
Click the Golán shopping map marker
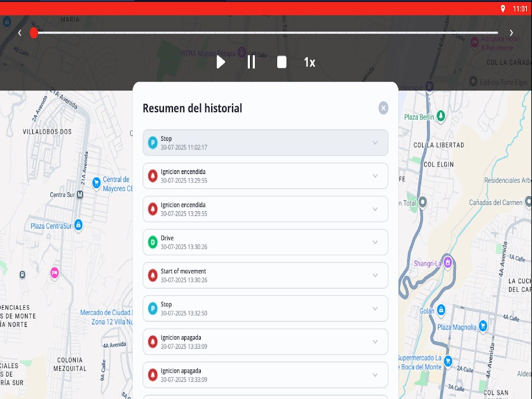pos(441,310)
